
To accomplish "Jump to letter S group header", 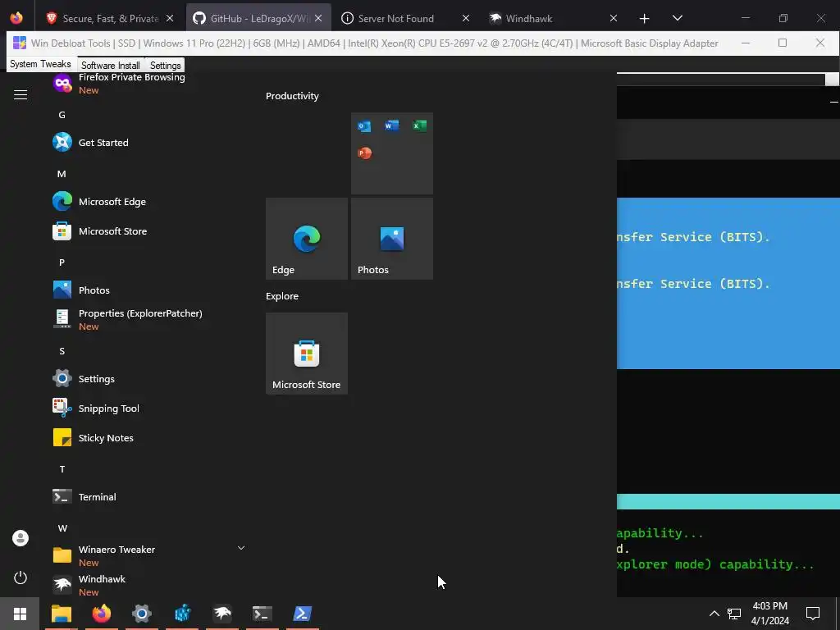I will (x=62, y=351).
